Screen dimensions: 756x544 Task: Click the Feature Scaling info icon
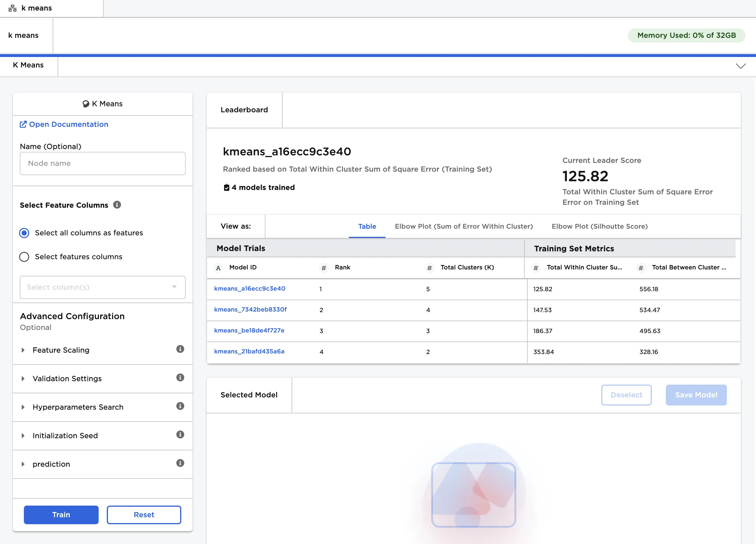180,349
